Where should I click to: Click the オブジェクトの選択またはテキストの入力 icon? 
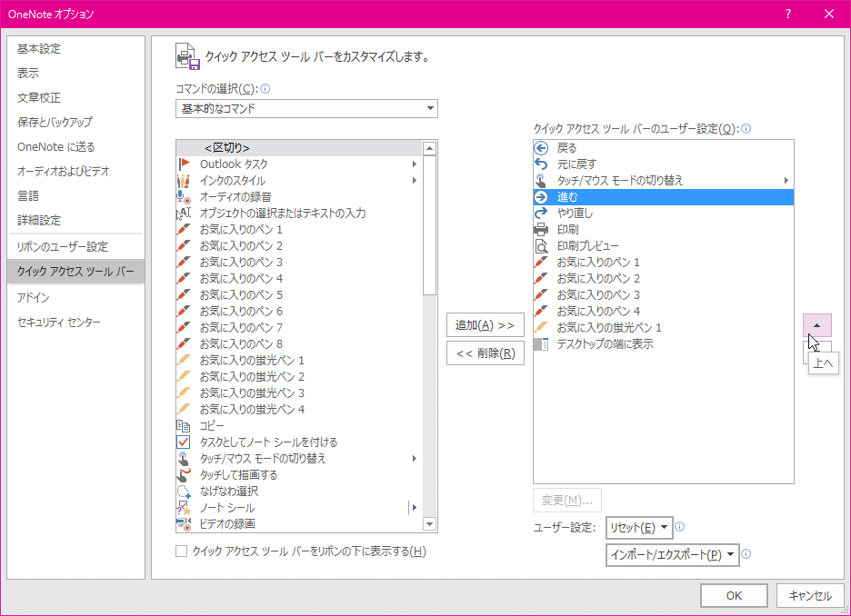coord(185,214)
